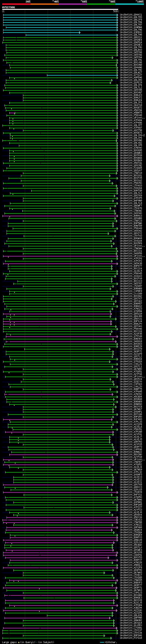Select hit label UniRef100_A2X2F8
146x644 pixels.
click(x=131, y=568)
